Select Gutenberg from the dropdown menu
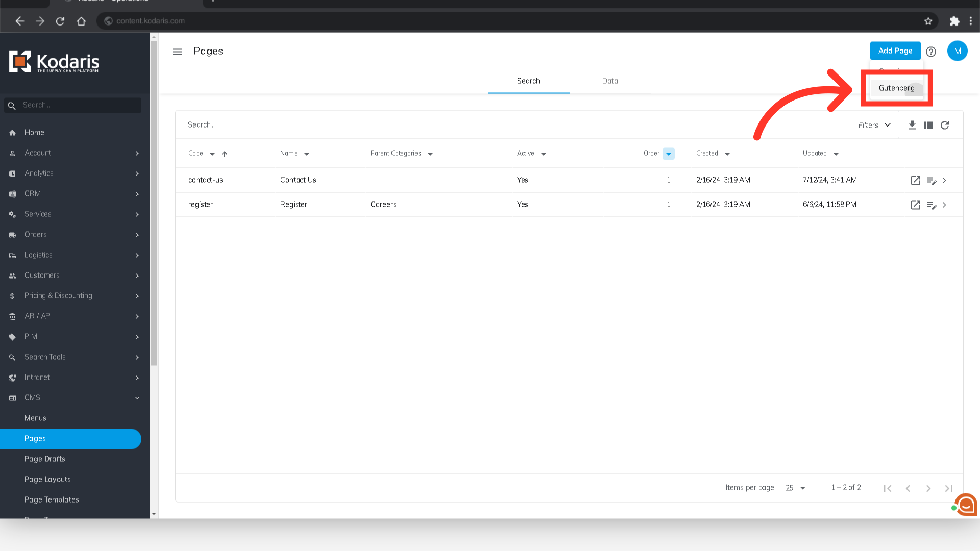Screen dimensions: 980x551 [x=896, y=88]
